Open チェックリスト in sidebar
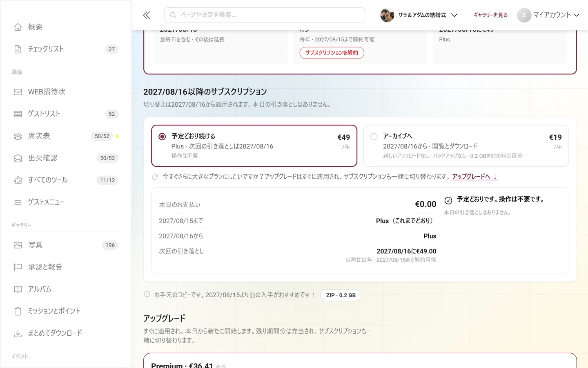The height and width of the screenshot is (368, 588). pos(66,49)
